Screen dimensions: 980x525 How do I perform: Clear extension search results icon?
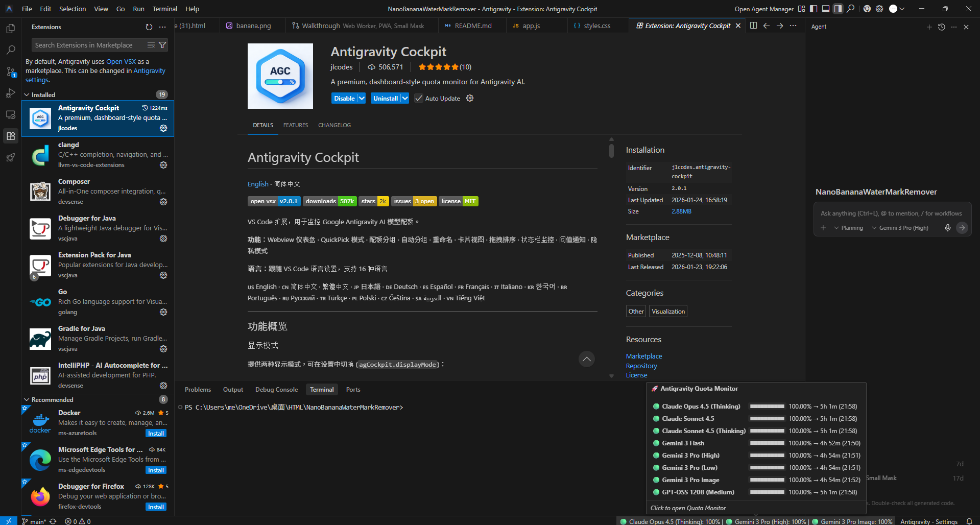151,45
